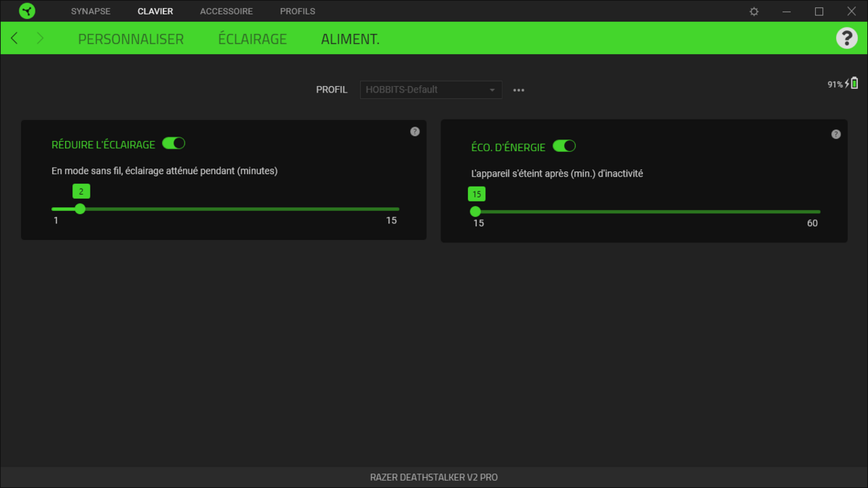The image size is (868, 488).
Task: Close the Synapse window
Action: point(851,12)
